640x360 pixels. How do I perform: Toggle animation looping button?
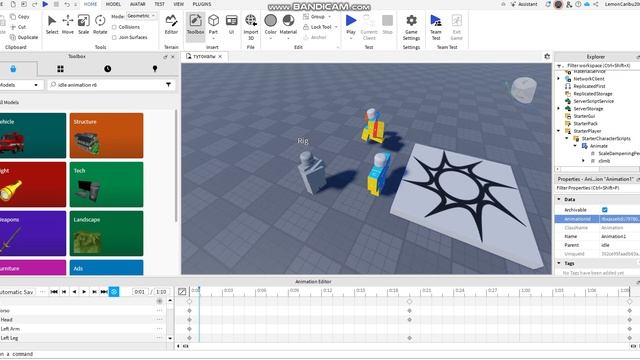coord(114,292)
